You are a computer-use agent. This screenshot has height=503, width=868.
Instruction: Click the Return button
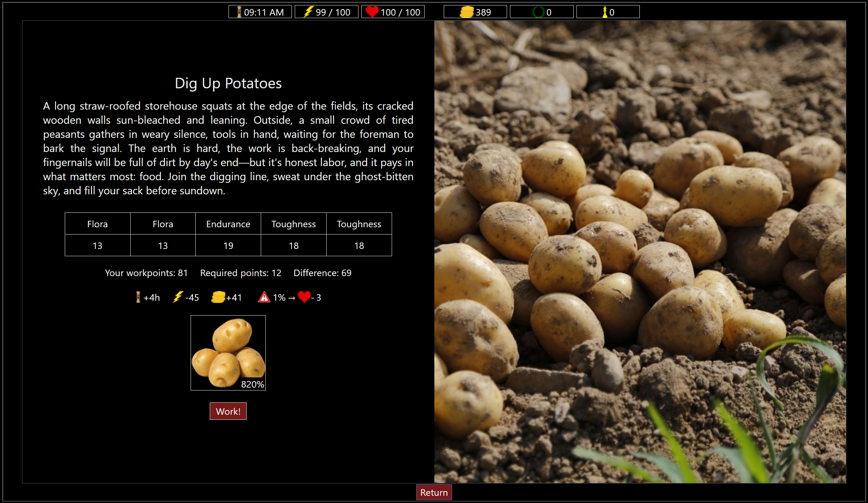[434, 492]
